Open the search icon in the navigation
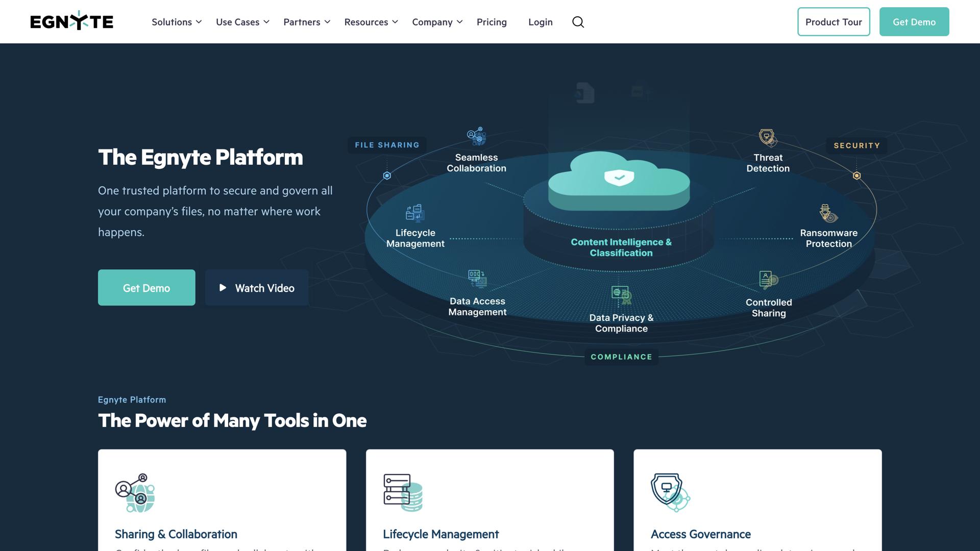Viewport: 980px width, 551px height. pyautogui.click(x=578, y=22)
